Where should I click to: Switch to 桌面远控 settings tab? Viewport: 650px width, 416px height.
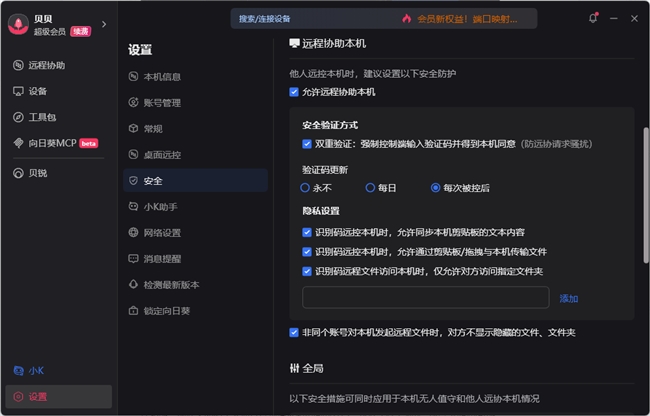[161, 155]
